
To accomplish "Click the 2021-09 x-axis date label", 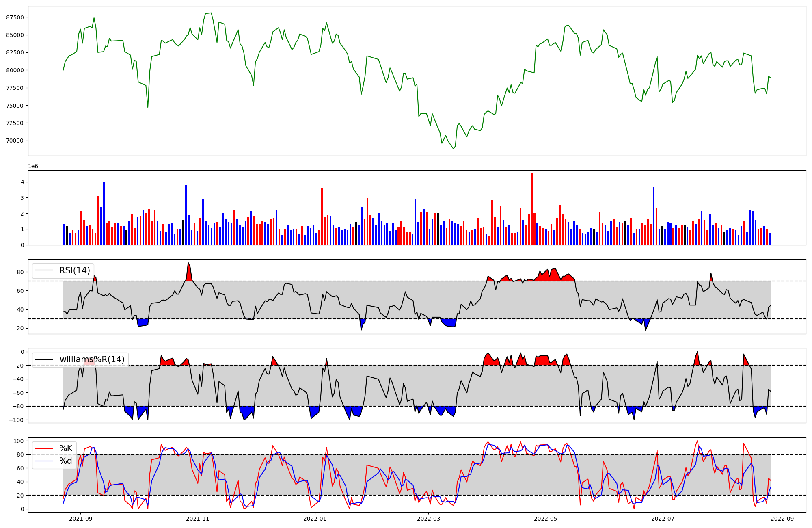I will click(80, 519).
